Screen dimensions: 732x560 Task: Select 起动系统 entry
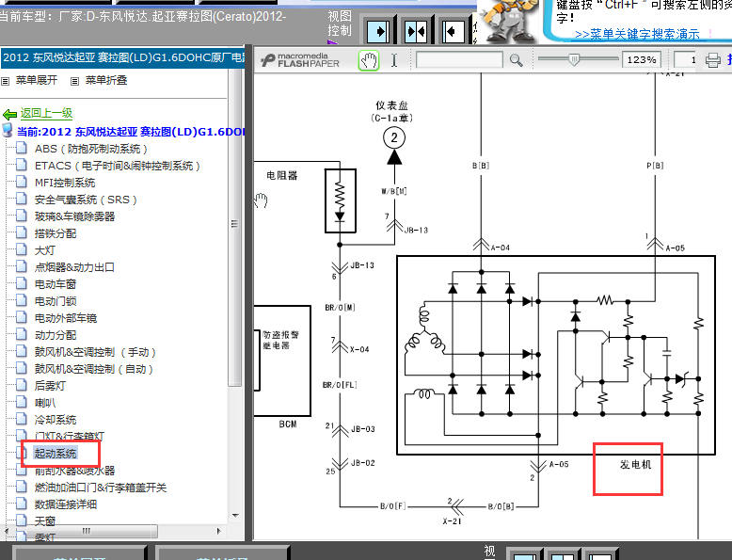pyautogui.click(x=56, y=453)
